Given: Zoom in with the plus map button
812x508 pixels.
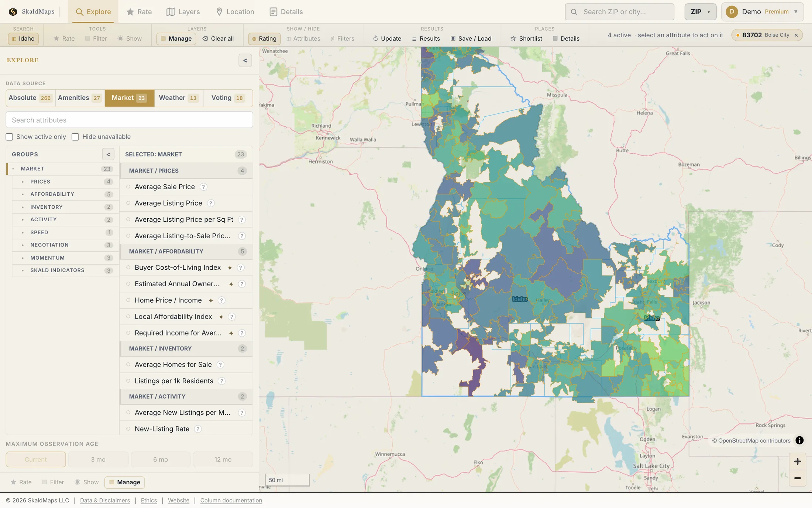Looking at the screenshot, I should (797, 461).
